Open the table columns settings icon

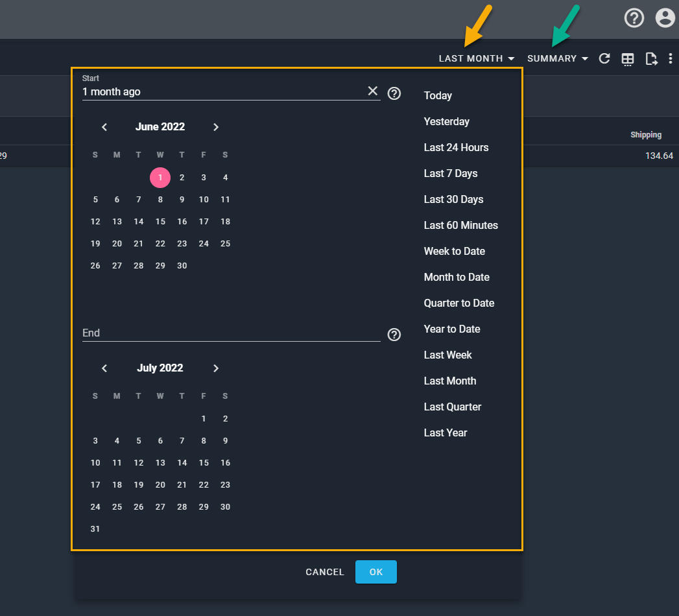coord(628,60)
